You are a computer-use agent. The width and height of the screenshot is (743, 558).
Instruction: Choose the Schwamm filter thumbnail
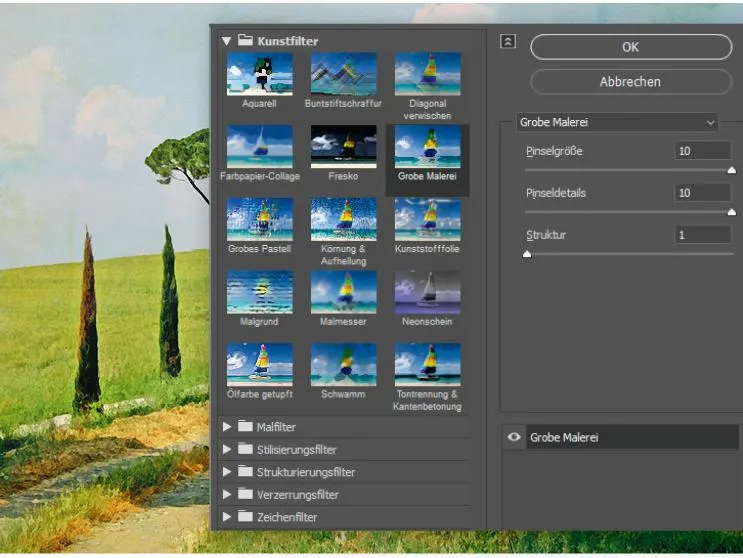pos(344,365)
